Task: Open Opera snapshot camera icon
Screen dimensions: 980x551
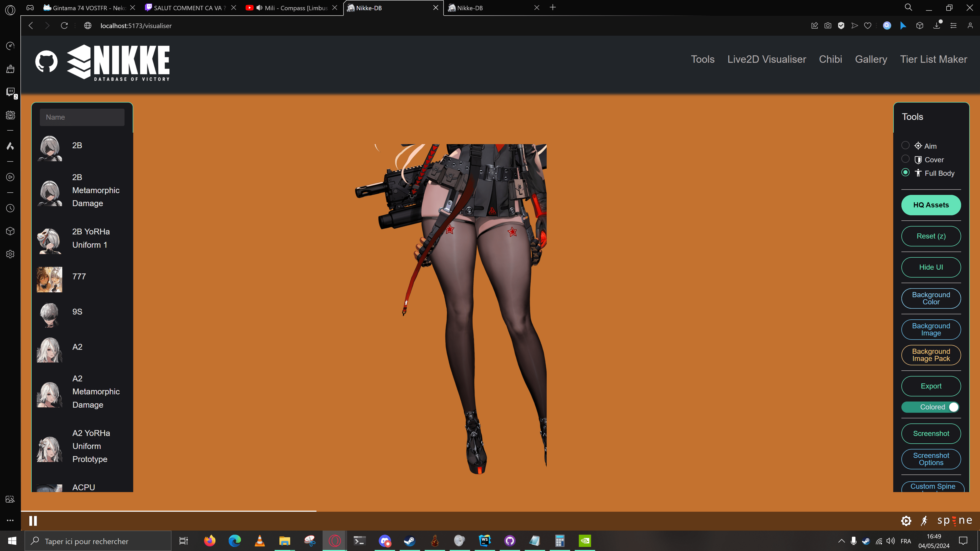Action: (x=828, y=26)
